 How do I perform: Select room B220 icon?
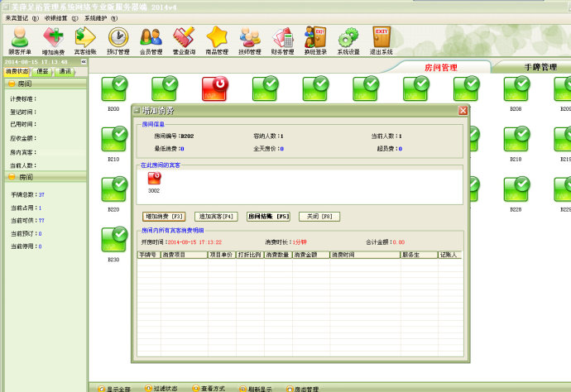(114, 189)
